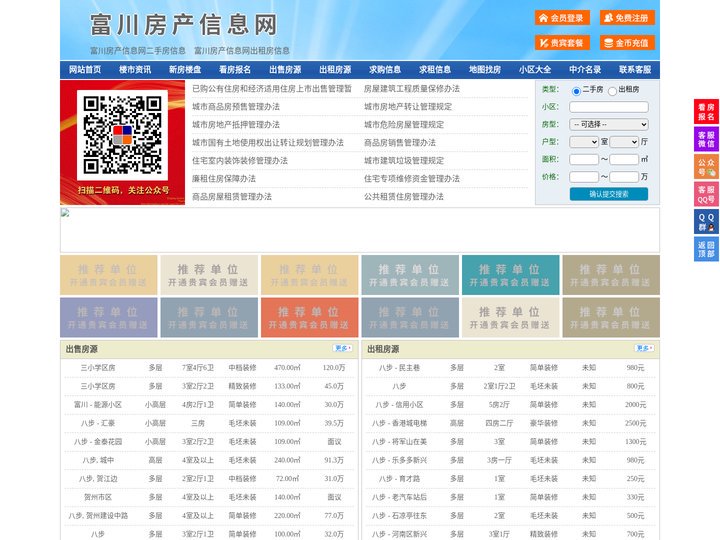720x540 pixels.
Task: Open the 廉租住房保障办法 link
Action: click(224, 178)
